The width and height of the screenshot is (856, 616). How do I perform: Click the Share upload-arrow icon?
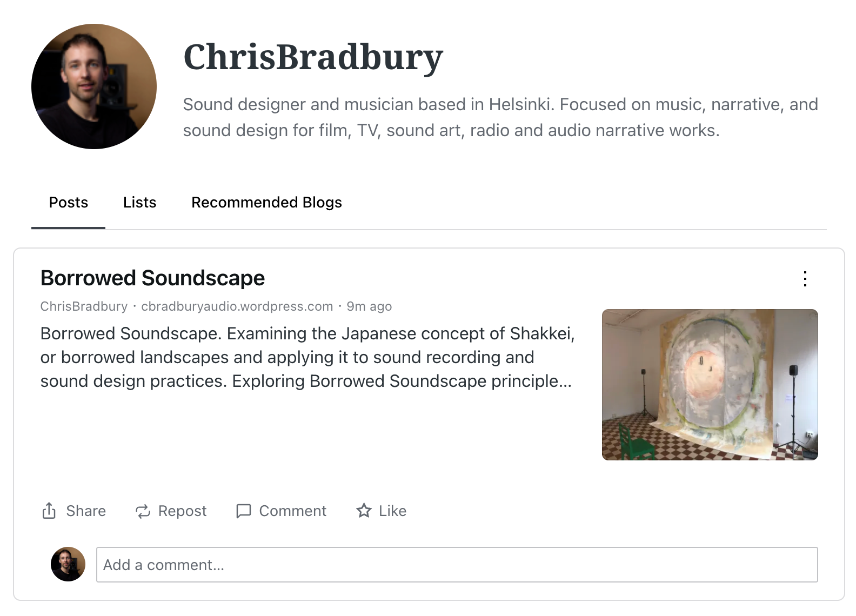[49, 511]
